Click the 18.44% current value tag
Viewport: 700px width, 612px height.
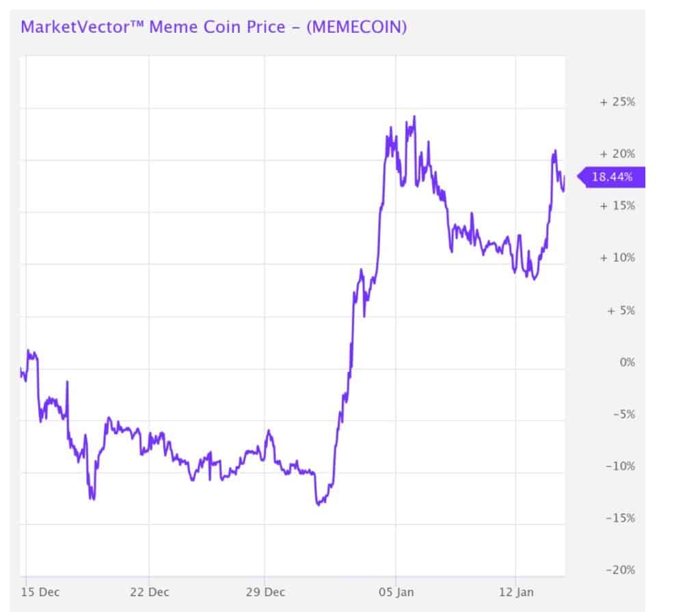(x=611, y=178)
